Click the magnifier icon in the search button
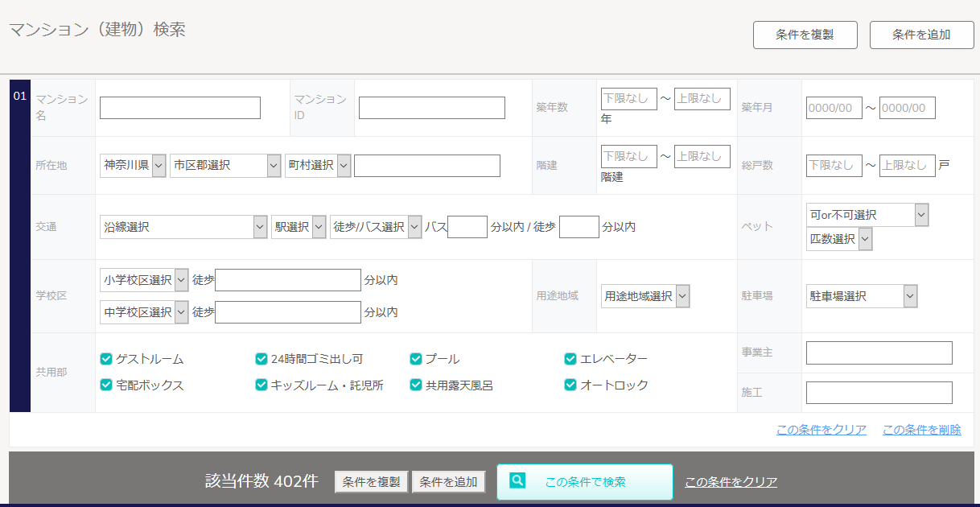Viewport: 980px width, 507px height. 517,480
